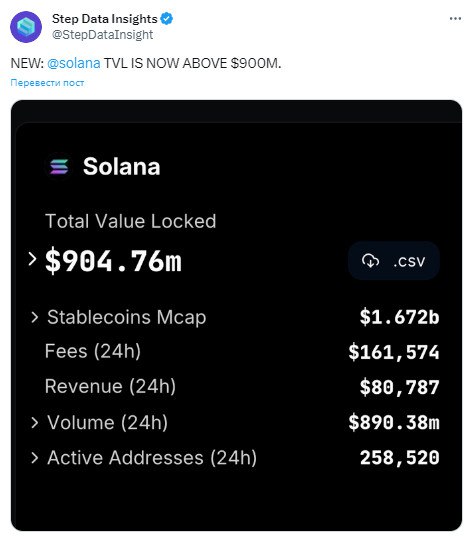Click the $1.672b stablecoins value
This screenshot has height=543, width=476.
pos(399,317)
